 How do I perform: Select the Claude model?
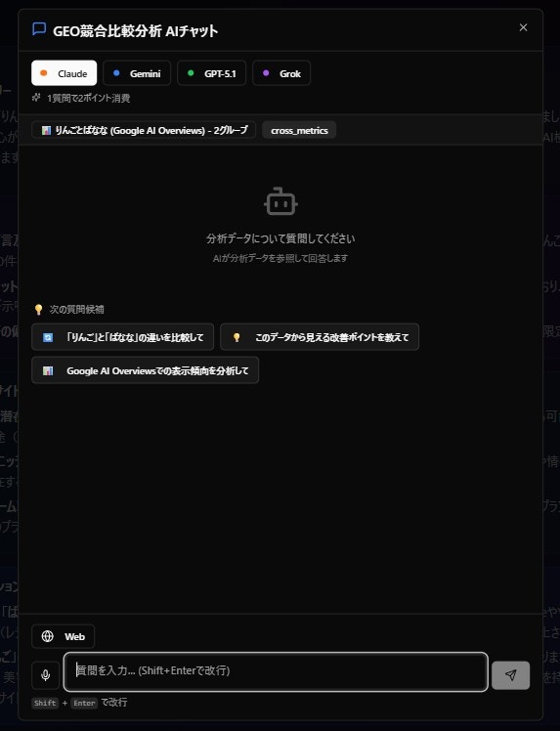64,73
